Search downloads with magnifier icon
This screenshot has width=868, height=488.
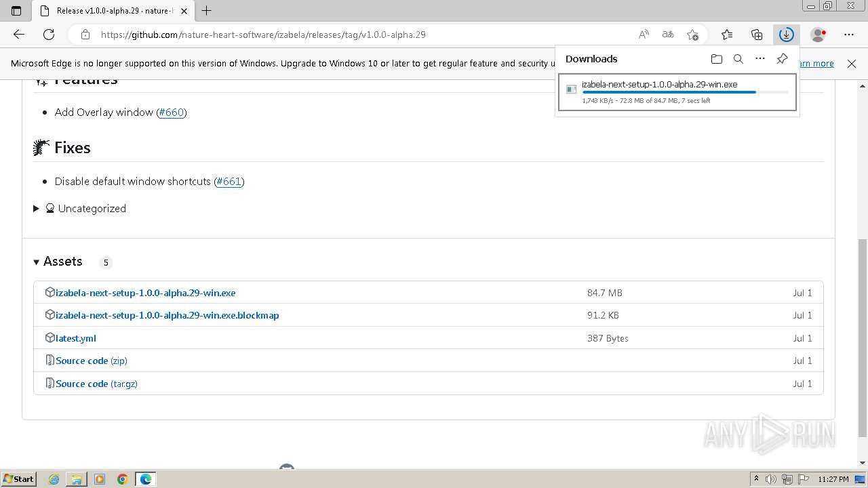click(738, 59)
